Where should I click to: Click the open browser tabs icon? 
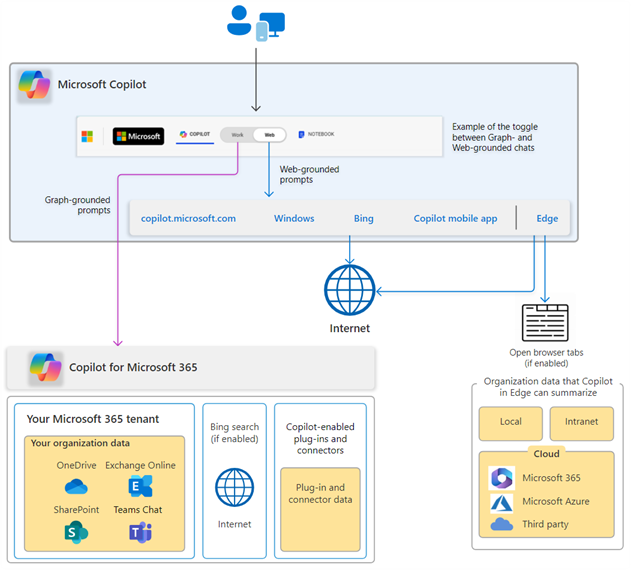coord(545,322)
